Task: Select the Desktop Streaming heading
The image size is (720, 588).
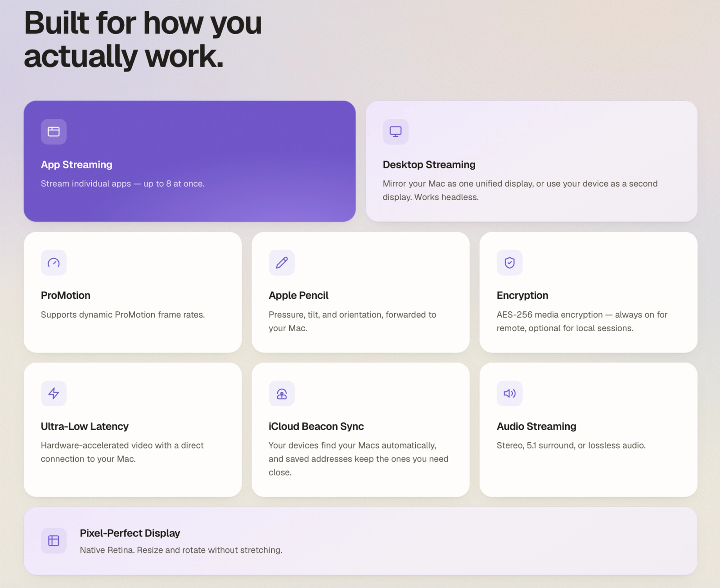Action: click(429, 165)
